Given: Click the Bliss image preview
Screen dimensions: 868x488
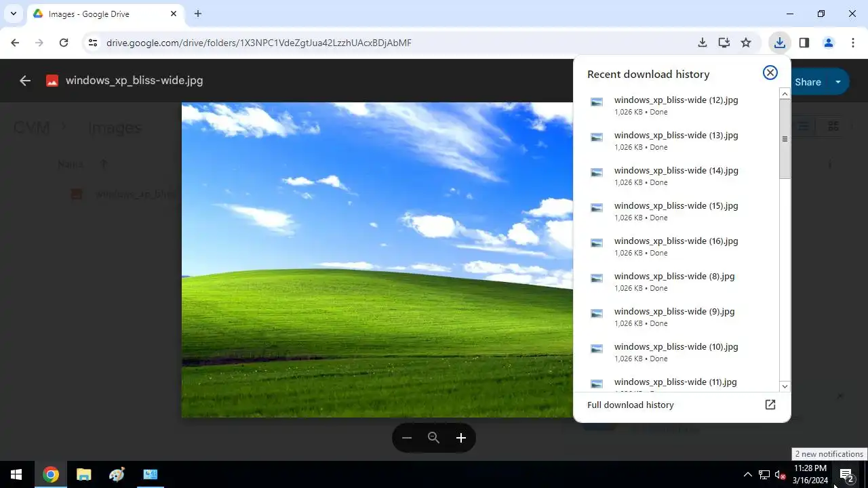Looking at the screenshot, I should [x=377, y=260].
